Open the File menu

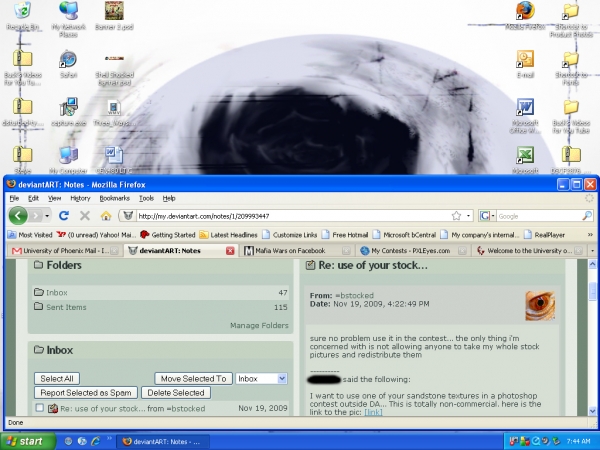[14, 198]
